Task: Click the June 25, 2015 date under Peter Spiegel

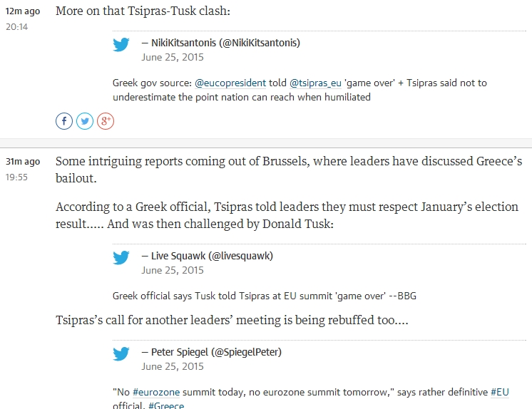Action: click(173, 367)
